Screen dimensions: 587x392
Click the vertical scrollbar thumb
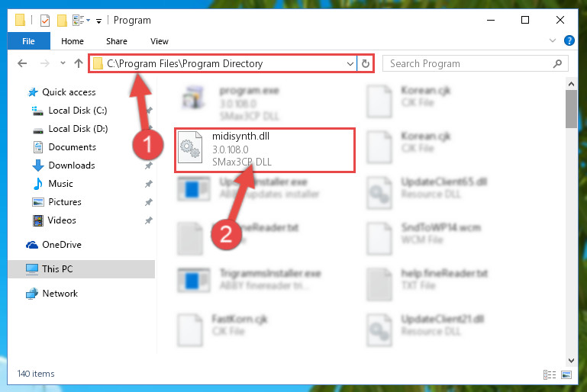[571, 109]
